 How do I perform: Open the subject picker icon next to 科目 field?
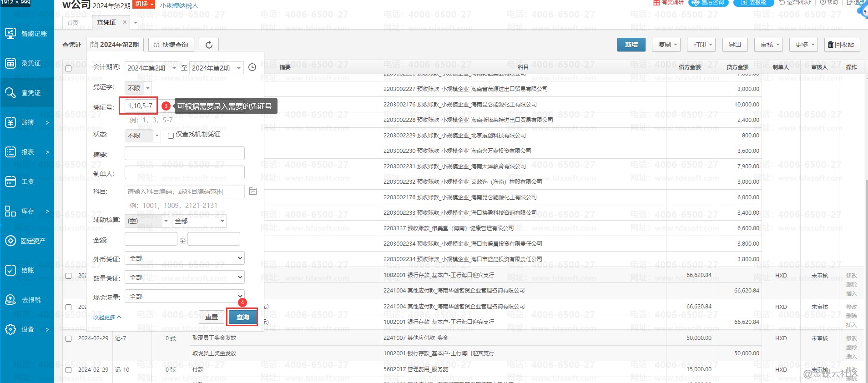[253, 191]
